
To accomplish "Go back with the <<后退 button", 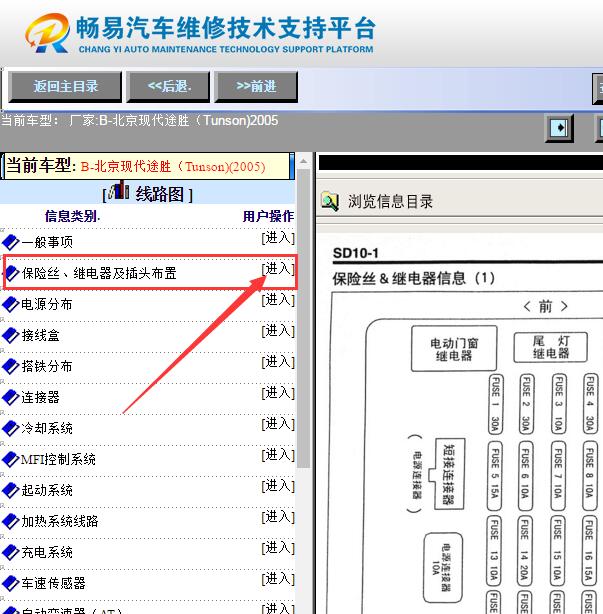I will point(168,87).
